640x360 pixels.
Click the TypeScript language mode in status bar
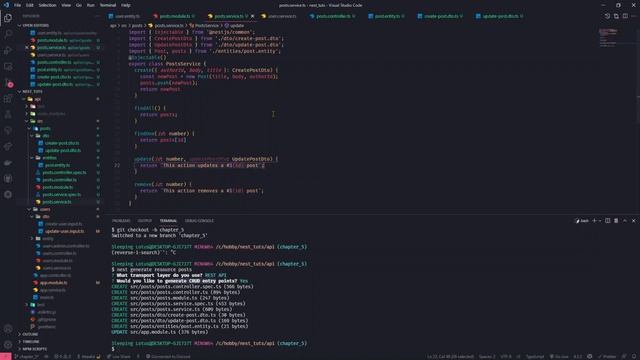coord(535,357)
